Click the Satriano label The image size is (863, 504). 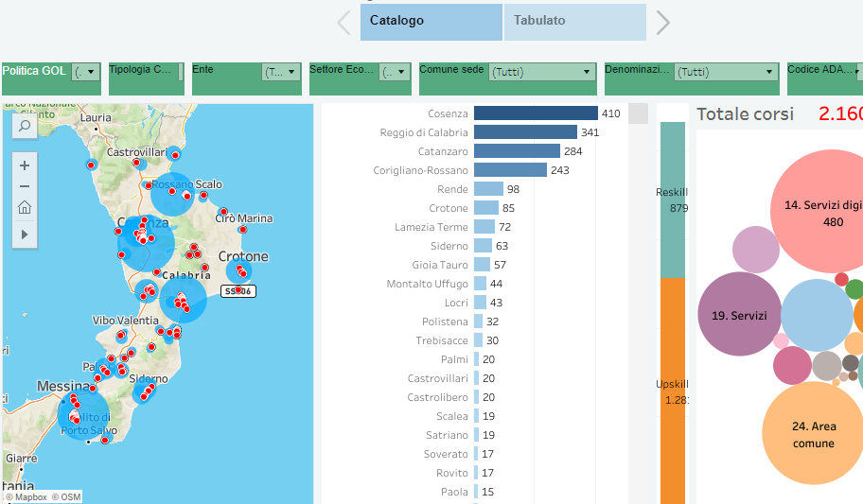[x=447, y=435]
